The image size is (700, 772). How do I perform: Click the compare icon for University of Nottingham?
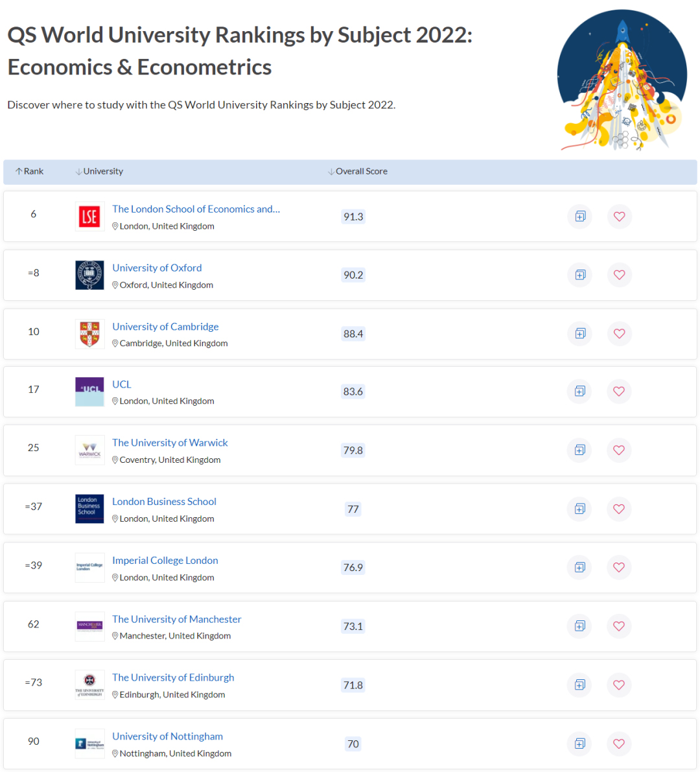[x=579, y=744]
